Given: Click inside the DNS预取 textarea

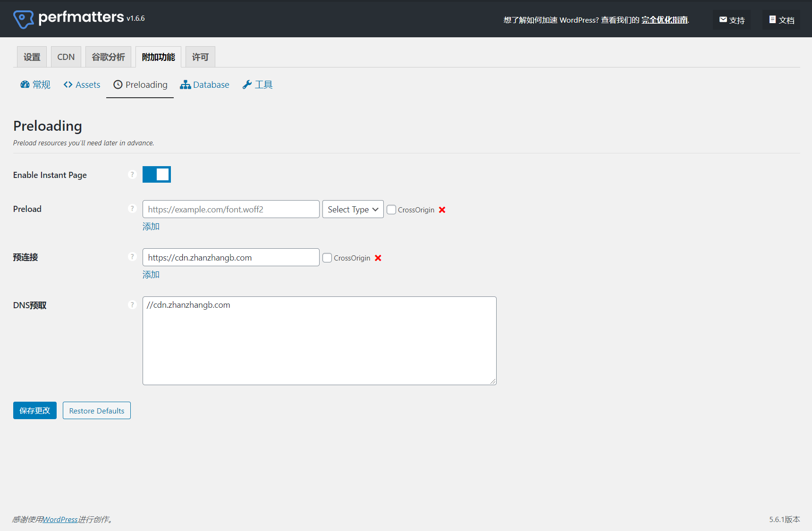Looking at the screenshot, I should coord(320,341).
